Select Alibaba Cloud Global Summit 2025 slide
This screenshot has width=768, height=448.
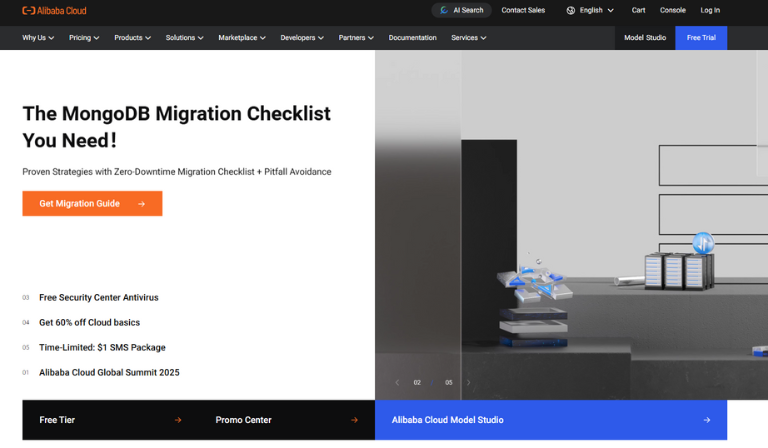pos(109,373)
